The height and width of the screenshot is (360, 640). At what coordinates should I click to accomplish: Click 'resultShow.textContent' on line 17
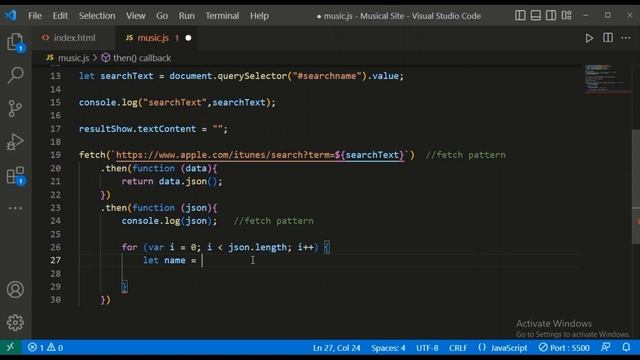[x=138, y=129]
